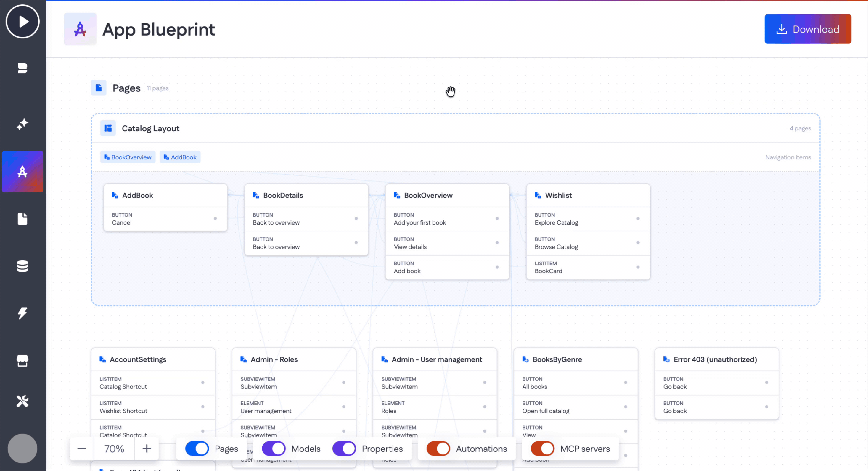
Task: Select the All books row in BooksByGenre
Action: pyautogui.click(x=576, y=383)
